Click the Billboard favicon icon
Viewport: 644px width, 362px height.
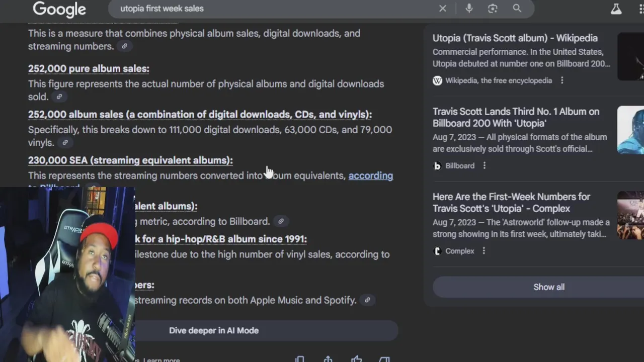tap(438, 165)
